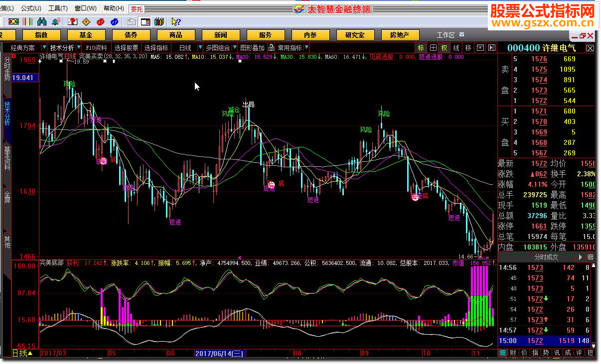Click the padlock icon beside 图形叠加

pyautogui.click(x=271, y=48)
